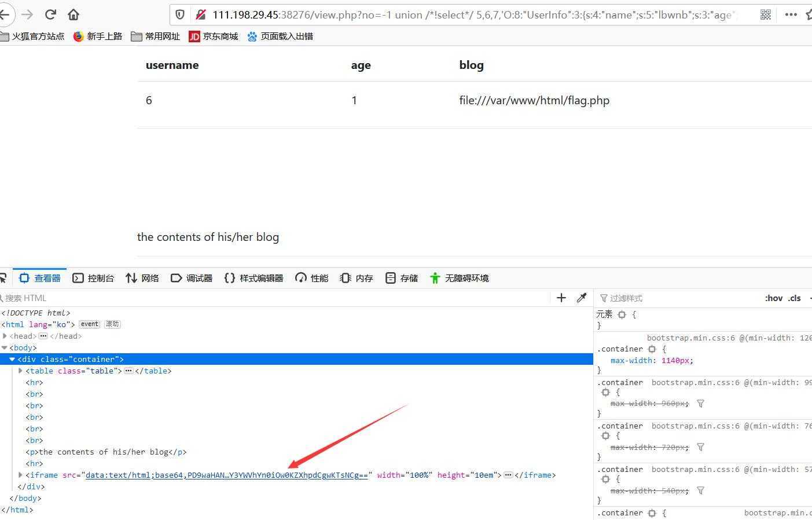Switch to the 控制台 console tab

(x=93, y=278)
